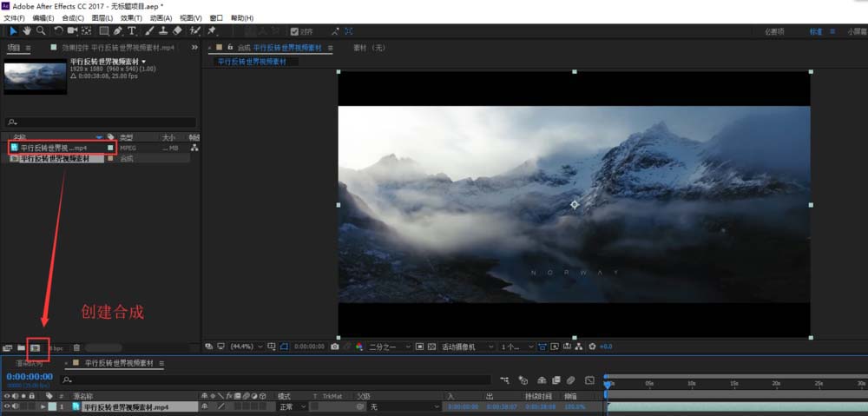This screenshot has width=868, height=416.
Task: Open the 效果(T) menu
Action: (131, 18)
